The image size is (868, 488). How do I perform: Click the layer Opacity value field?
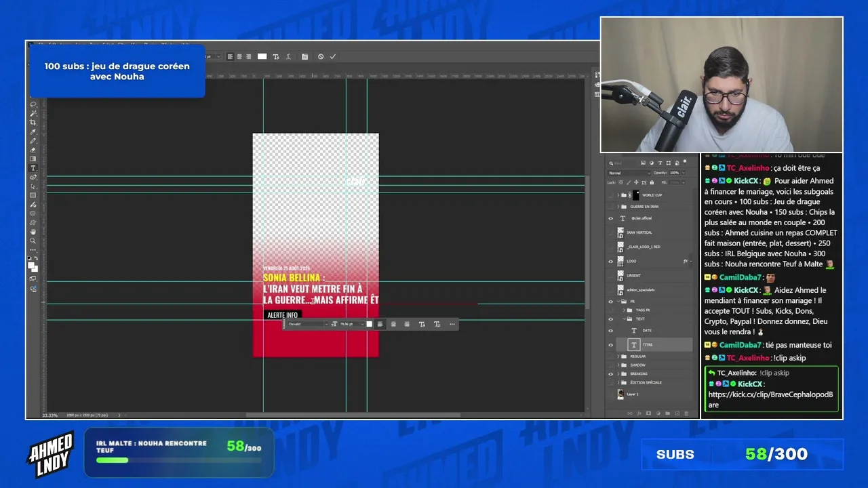(675, 173)
